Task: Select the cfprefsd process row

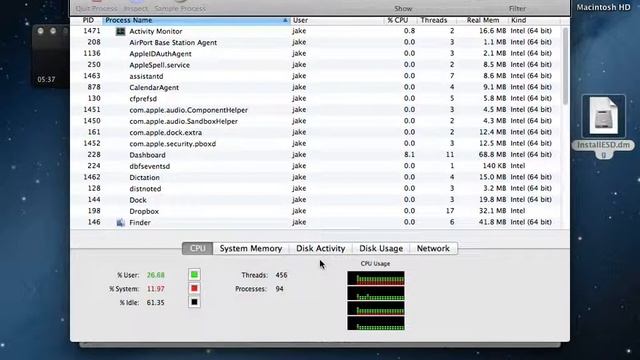Action: 316,98
